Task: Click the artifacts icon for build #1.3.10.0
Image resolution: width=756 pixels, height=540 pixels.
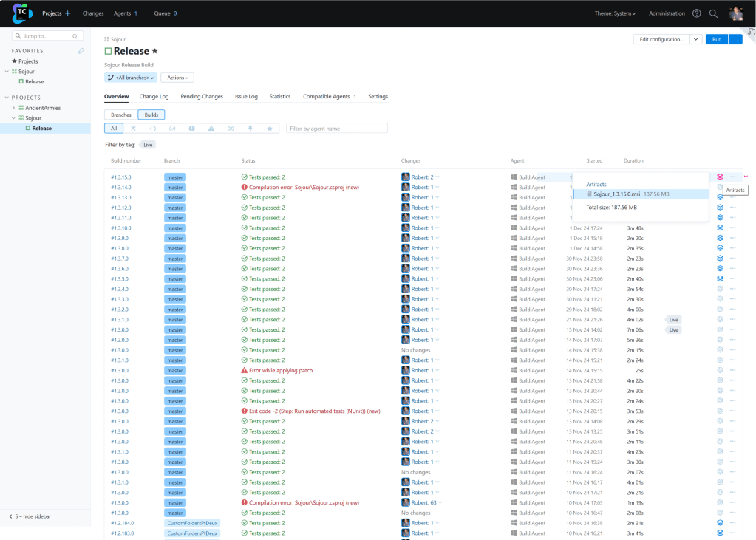Action: pos(720,228)
